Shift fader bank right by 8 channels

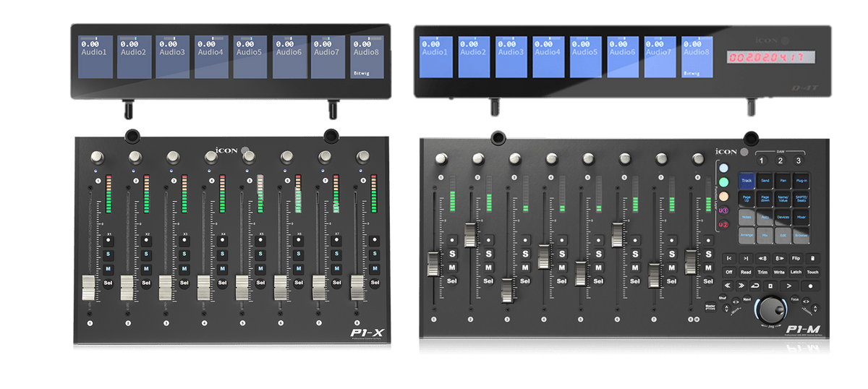pos(780,258)
